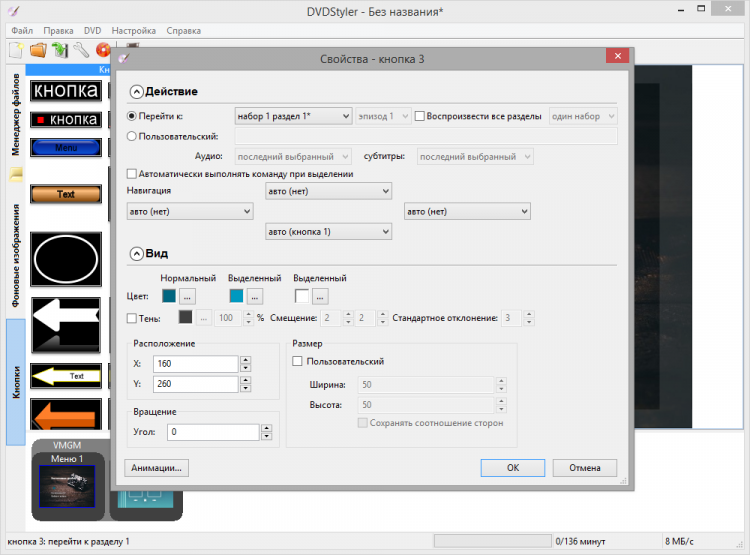The width and height of the screenshot is (750, 555).
Task: Click the Нормальный color swatch
Action: 169,296
